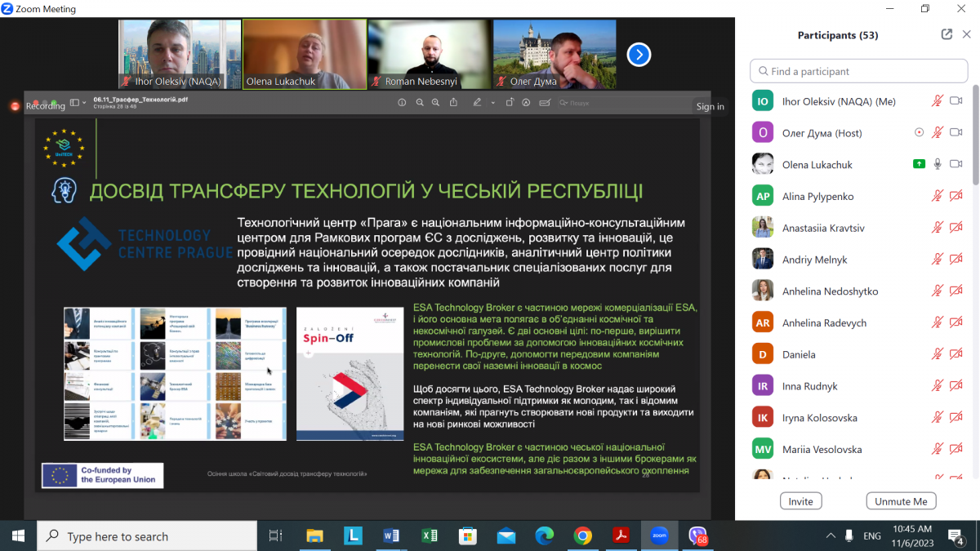Open the page view layout dropdown
The width and height of the screenshot is (980, 551).
click(x=84, y=103)
